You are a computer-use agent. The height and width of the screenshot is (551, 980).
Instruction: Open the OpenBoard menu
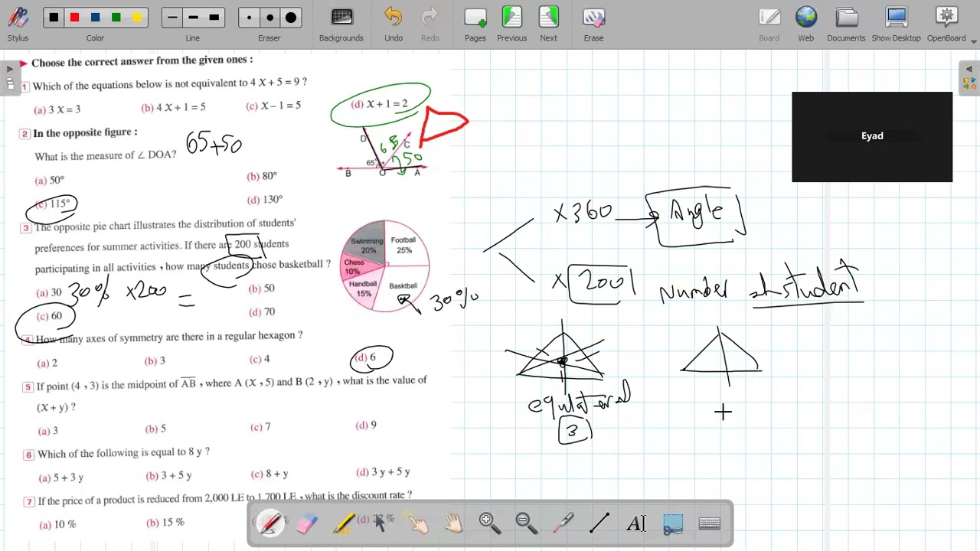(x=947, y=24)
